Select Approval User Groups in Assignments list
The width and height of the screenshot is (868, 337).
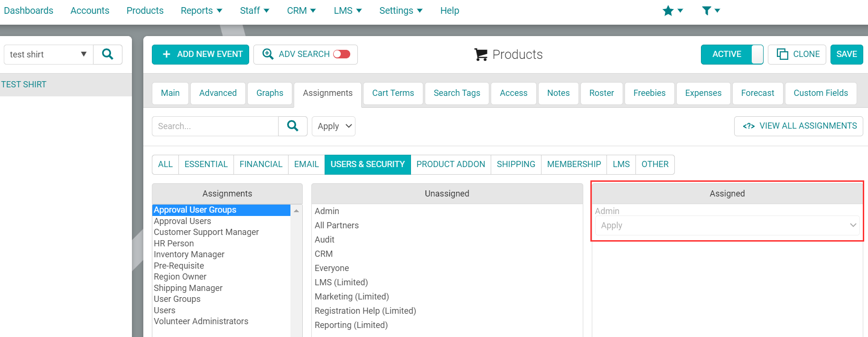coord(221,210)
